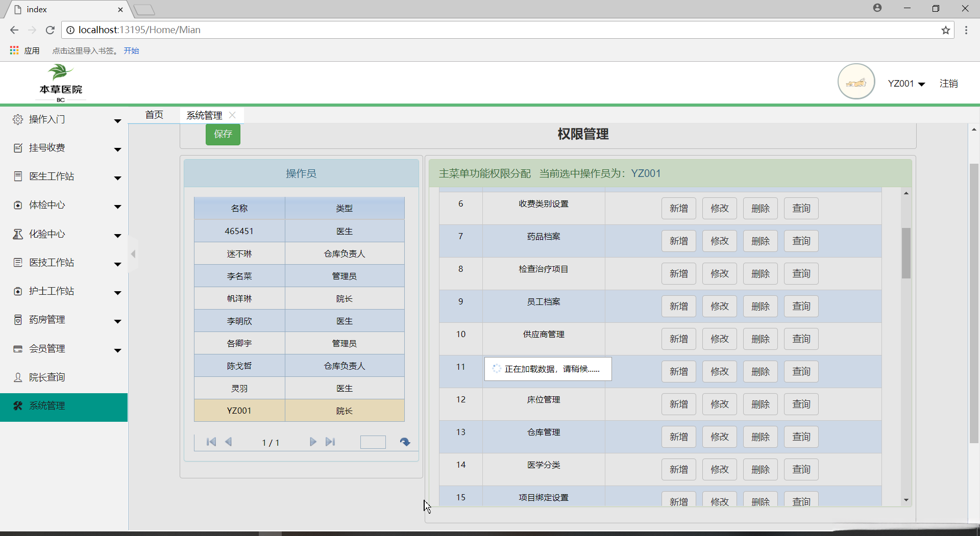The height and width of the screenshot is (536, 980).
Task: Open the 应用 apps shortcut
Action: click(24, 50)
